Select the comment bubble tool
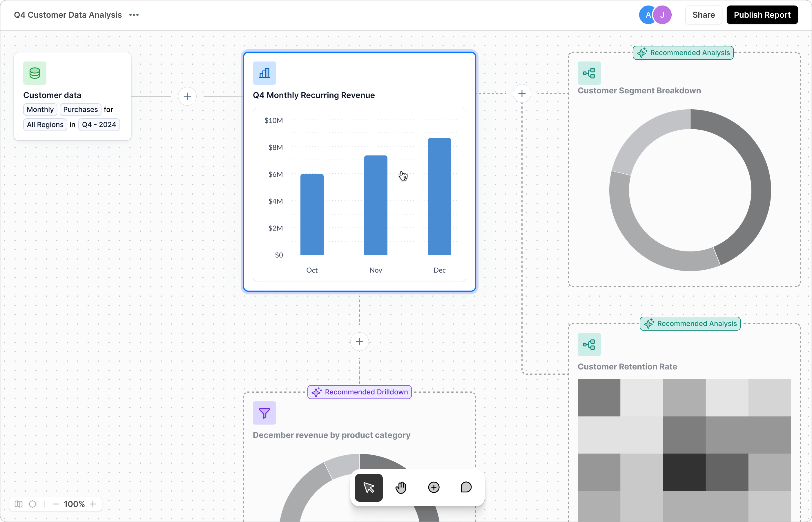812x522 pixels. click(466, 487)
